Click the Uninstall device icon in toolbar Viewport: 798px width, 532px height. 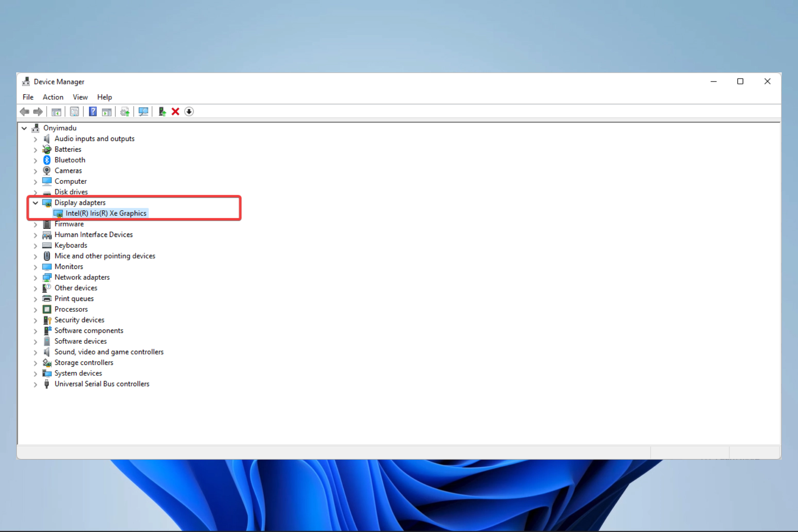tap(175, 112)
